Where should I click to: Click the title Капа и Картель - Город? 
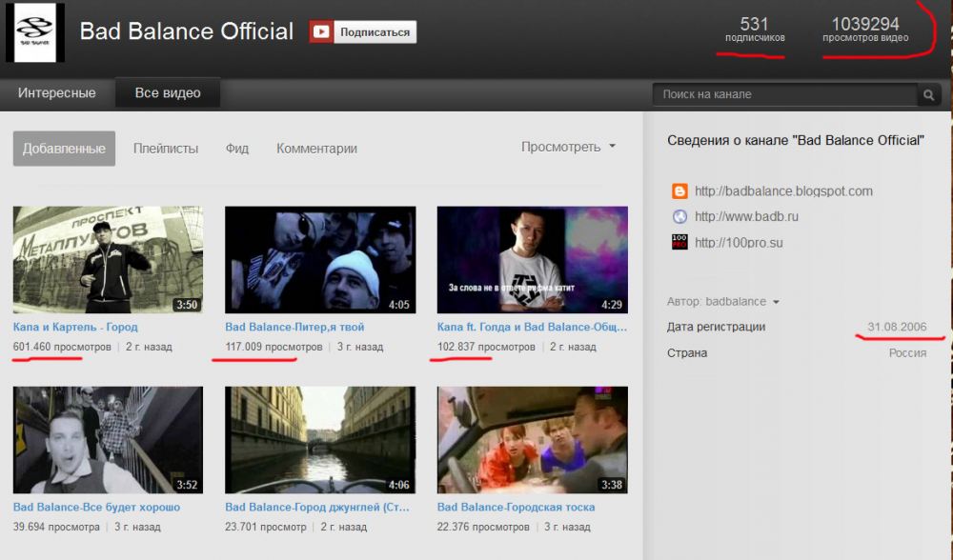(x=75, y=327)
